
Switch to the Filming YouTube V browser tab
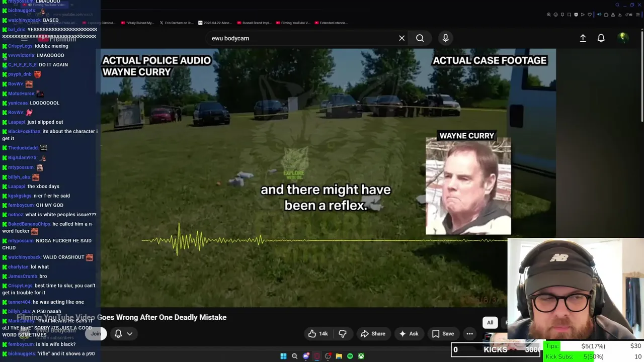[x=292, y=23]
